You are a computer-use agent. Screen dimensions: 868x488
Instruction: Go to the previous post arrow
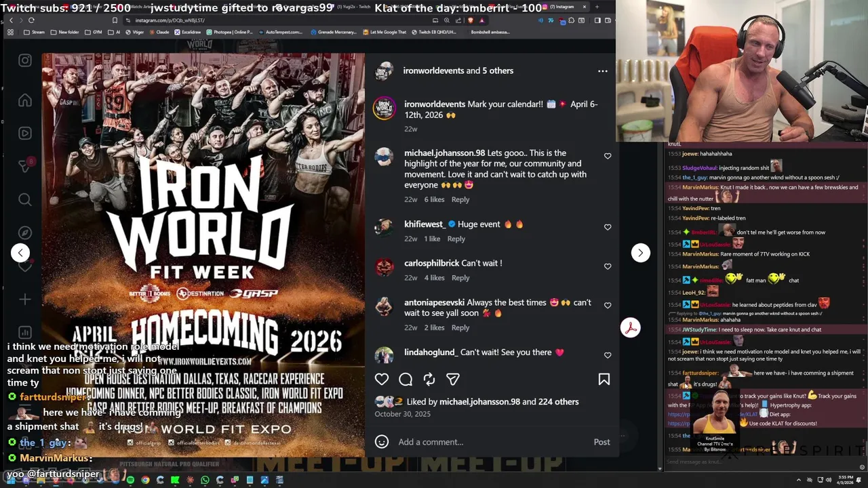click(x=20, y=253)
